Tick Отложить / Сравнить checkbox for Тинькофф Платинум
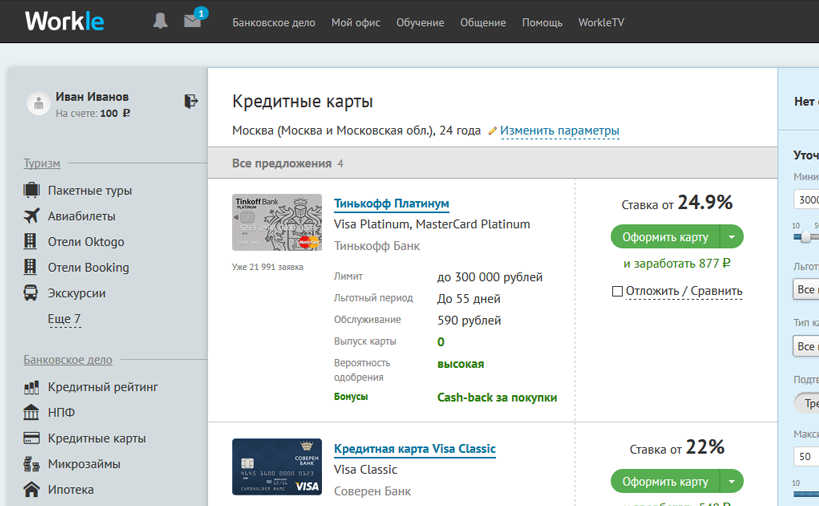This screenshot has height=506, width=819. coord(617,291)
